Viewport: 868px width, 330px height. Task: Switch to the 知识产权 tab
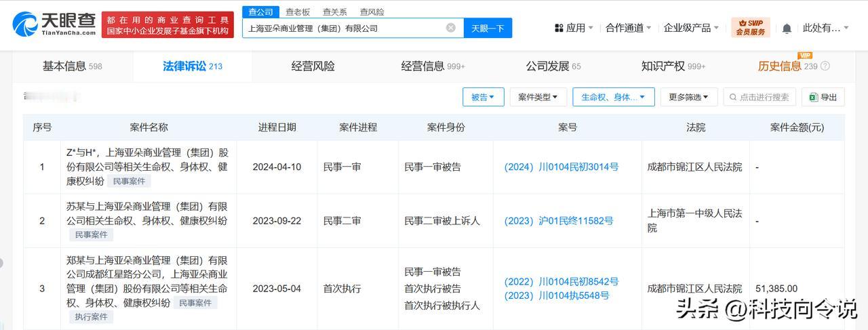pyautogui.click(x=673, y=66)
